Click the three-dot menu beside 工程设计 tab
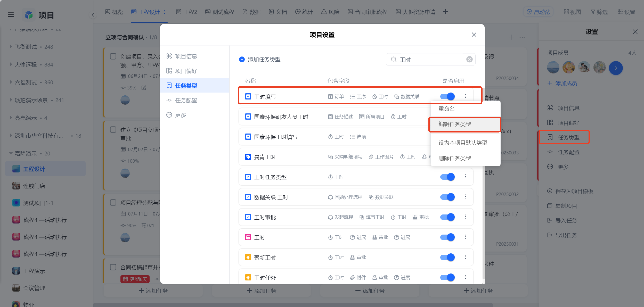 click(165, 12)
